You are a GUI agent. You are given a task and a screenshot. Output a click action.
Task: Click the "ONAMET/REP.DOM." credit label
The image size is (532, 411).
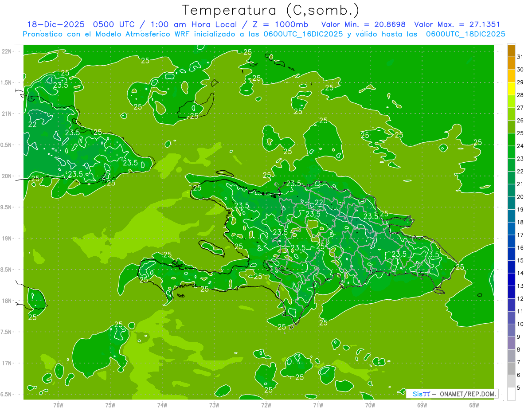coord(468,394)
